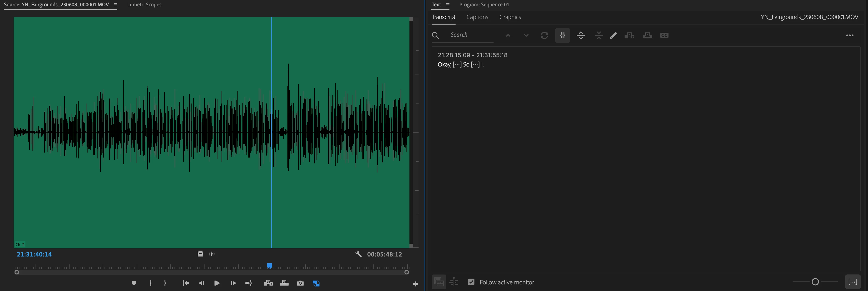The width and height of the screenshot is (868, 291).
Task: Switch to the Captions tab
Action: (477, 17)
